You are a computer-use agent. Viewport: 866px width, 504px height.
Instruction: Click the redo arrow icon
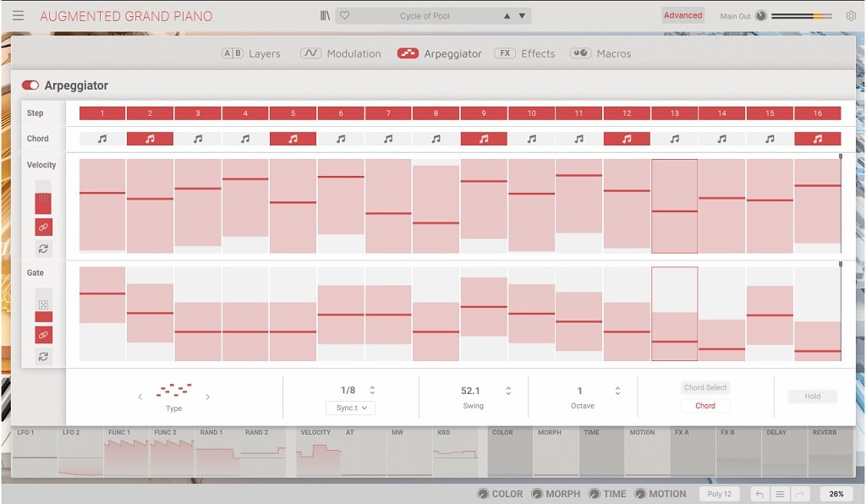click(799, 494)
